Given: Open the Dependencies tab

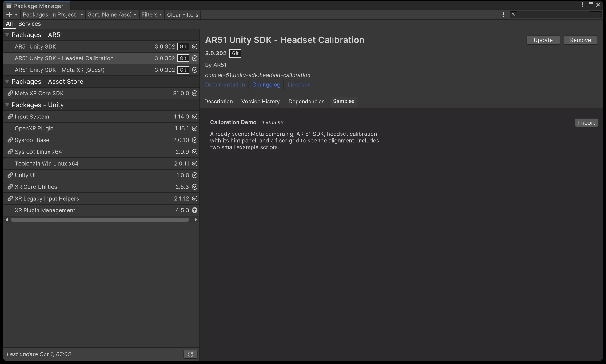Looking at the screenshot, I should click(x=306, y=102).
